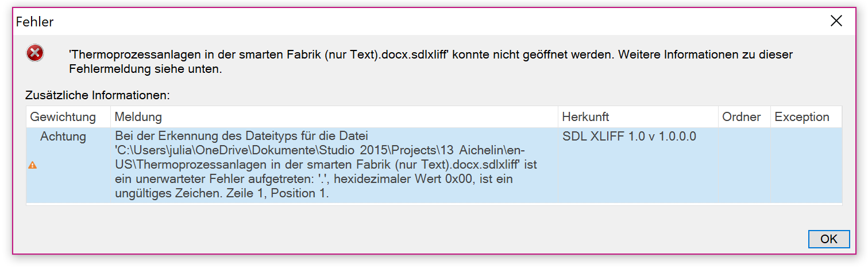Click the empty Ordner cell of the Achtung row
This screenshot has height=269, width=868.
(x=744, y=165)
